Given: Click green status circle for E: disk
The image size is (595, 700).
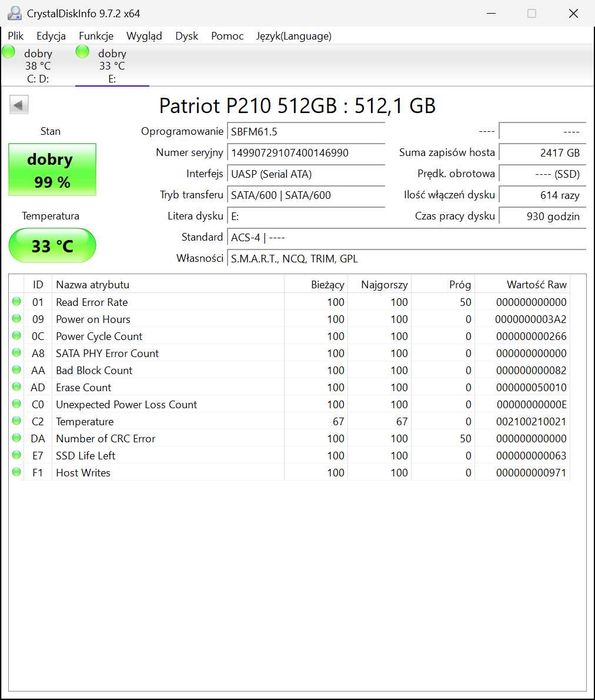Looking at the screenshot, I should tap(82, 52).
